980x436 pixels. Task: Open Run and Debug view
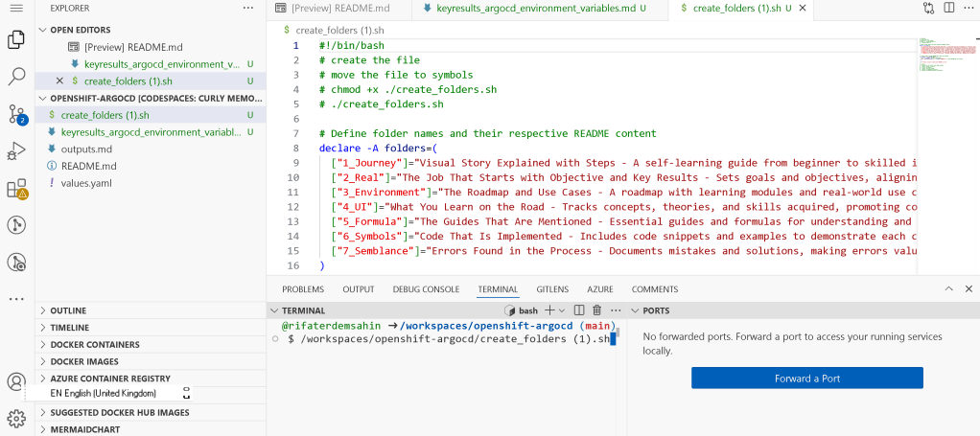tap(16, 151)
